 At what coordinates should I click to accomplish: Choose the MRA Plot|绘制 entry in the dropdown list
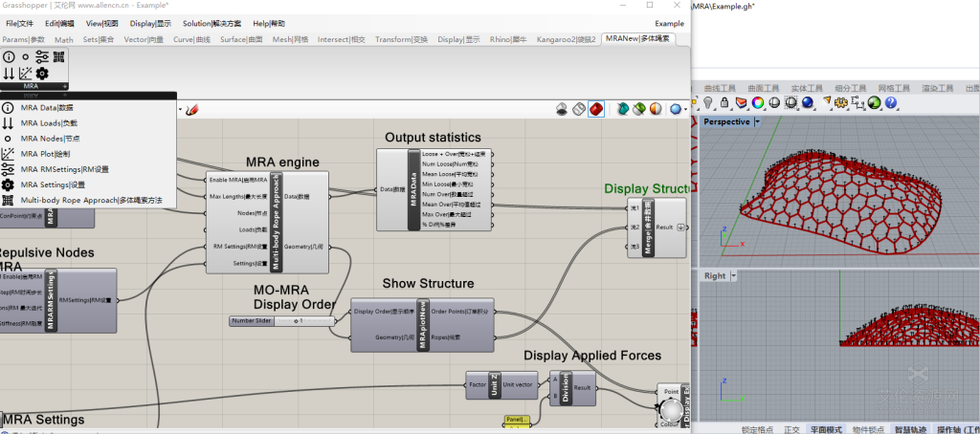pyautogui.click(x=88, y=154)
